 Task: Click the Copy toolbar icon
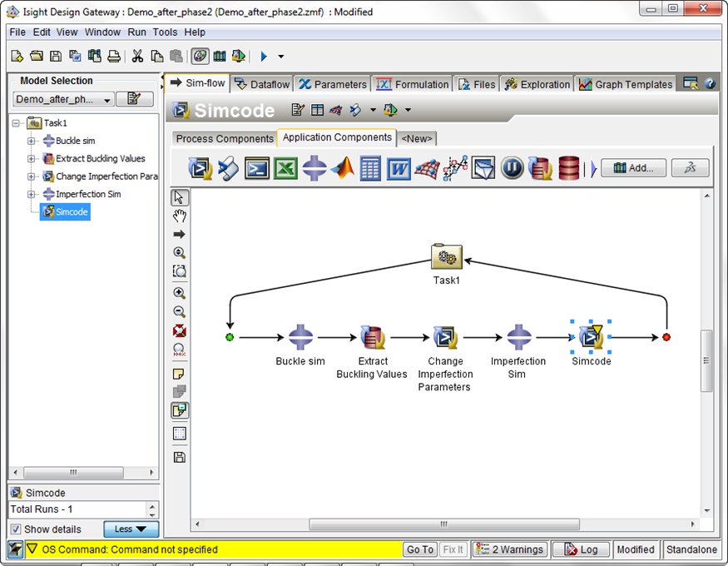click(x=157, y=56)
